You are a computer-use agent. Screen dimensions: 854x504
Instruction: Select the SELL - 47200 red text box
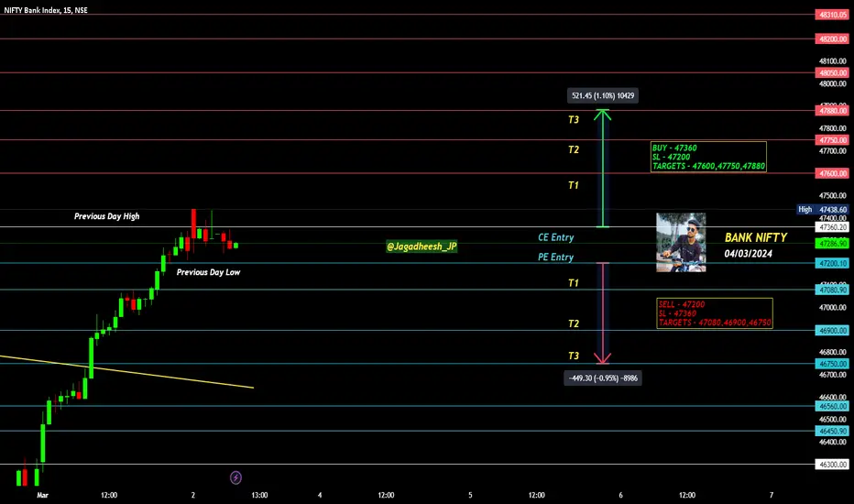[715, 313]
